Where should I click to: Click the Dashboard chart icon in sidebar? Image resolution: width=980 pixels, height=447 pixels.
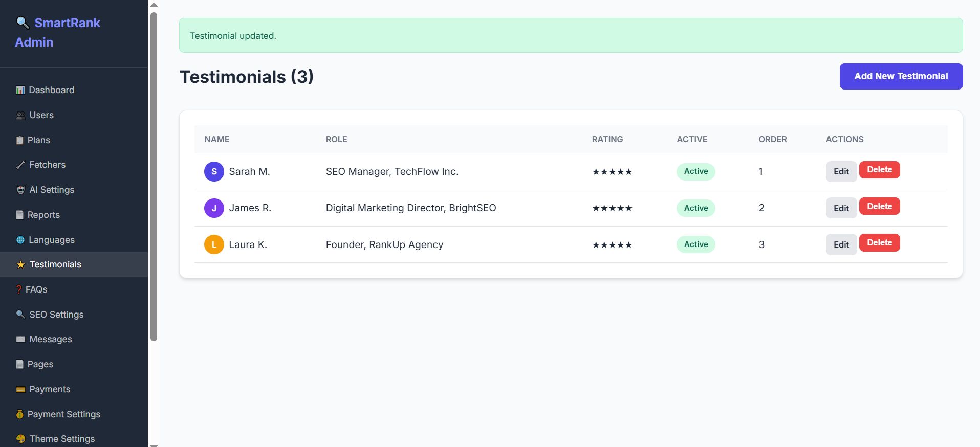[20, 90]
